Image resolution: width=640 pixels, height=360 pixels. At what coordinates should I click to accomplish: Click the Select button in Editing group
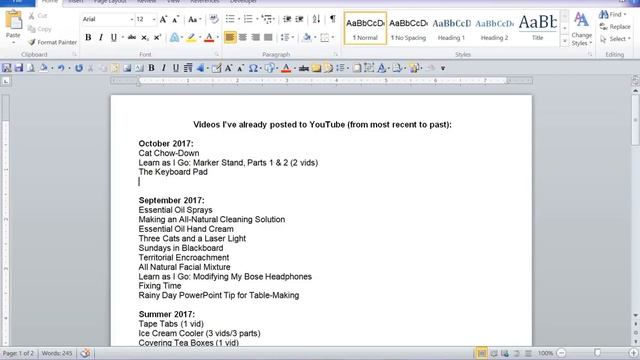click(615, 39)
